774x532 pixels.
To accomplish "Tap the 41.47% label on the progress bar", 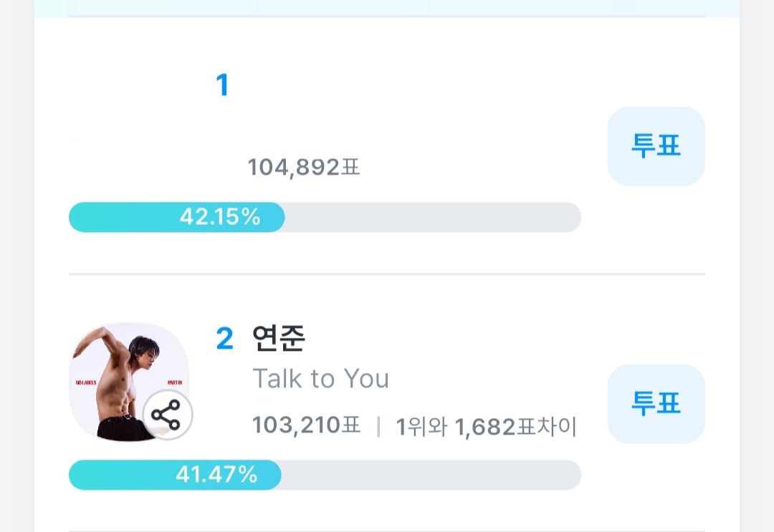I will (216, 474).
